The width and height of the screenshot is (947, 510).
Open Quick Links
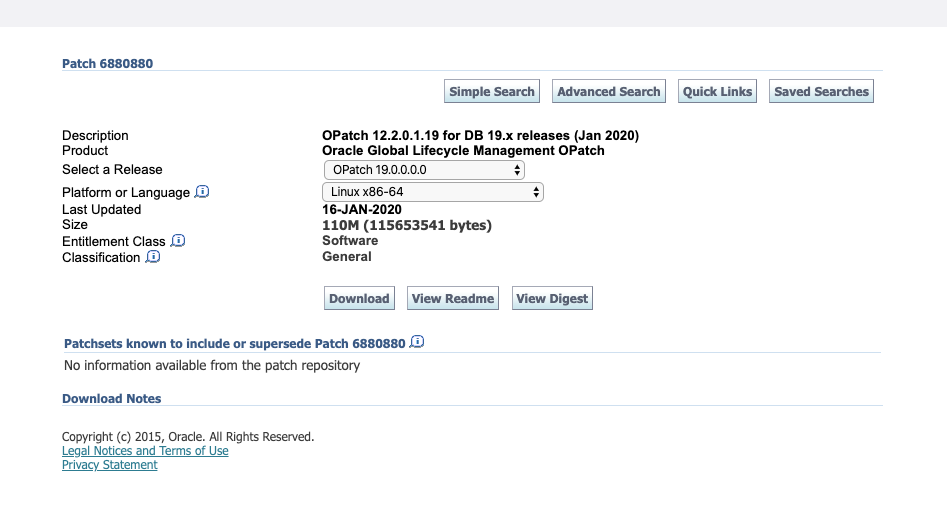coord(717,91)
